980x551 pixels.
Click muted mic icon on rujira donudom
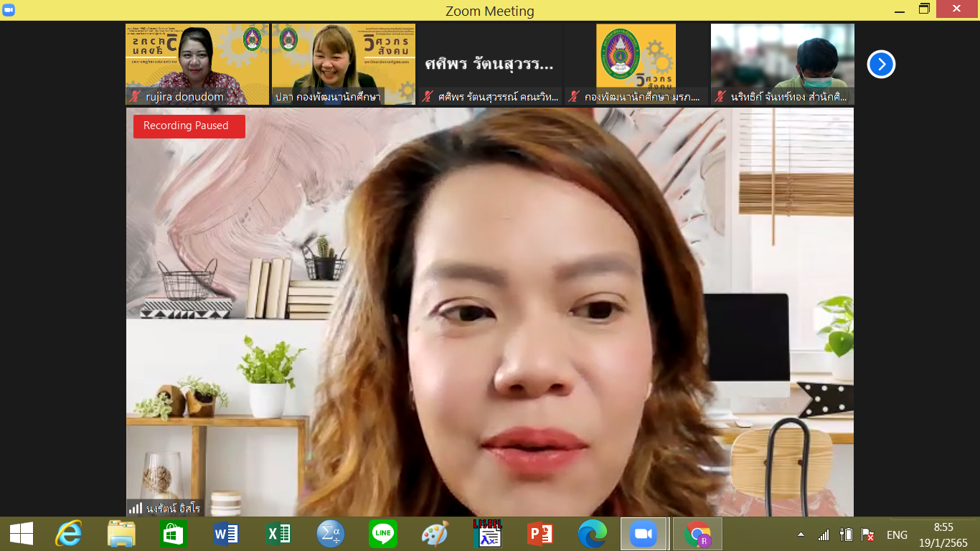coord(134,97)
